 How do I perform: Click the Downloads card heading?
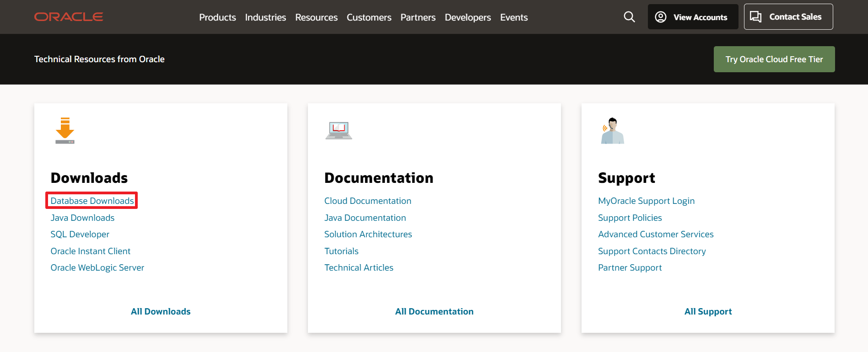(89, 178)
